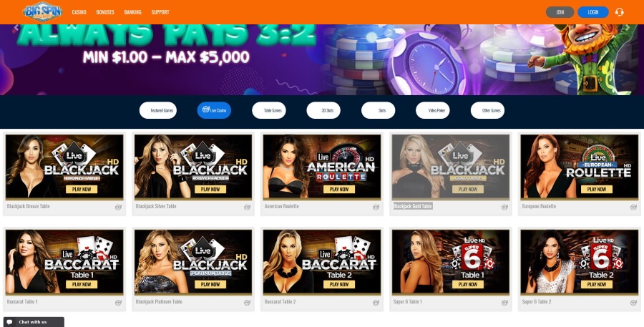Screen dimensions: 644x327
Task: Show the 3D Slots category
Action: click(x=323, y=110)
